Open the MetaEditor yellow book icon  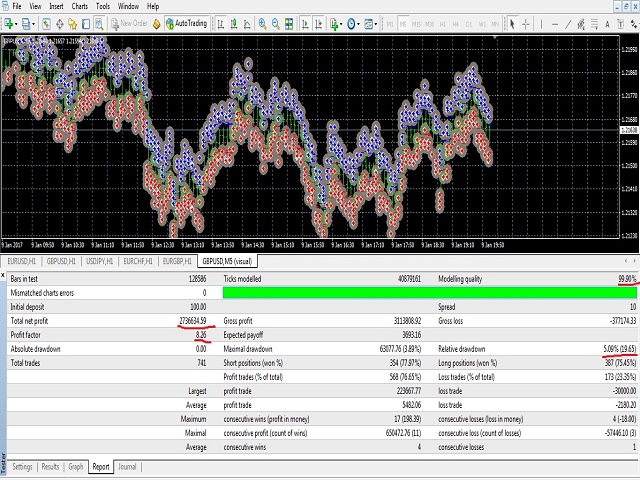coord(156,24)
